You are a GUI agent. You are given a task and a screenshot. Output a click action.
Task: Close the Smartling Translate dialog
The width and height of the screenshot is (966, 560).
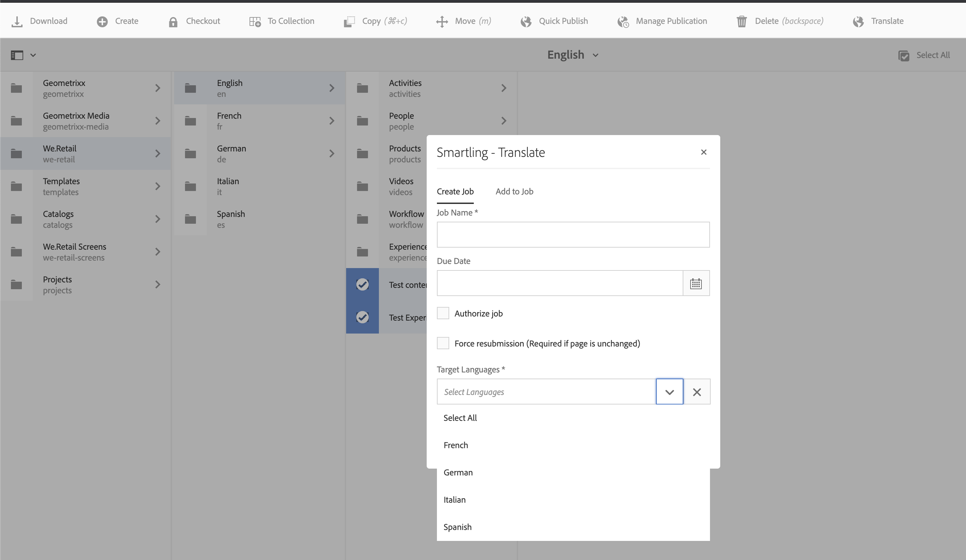[704, 152]
